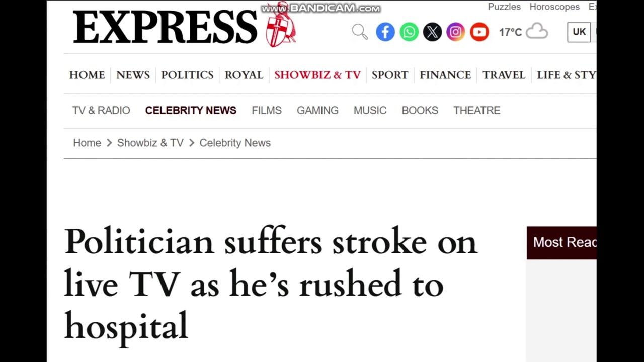Open the Puzzles link

tap(504, 7)
